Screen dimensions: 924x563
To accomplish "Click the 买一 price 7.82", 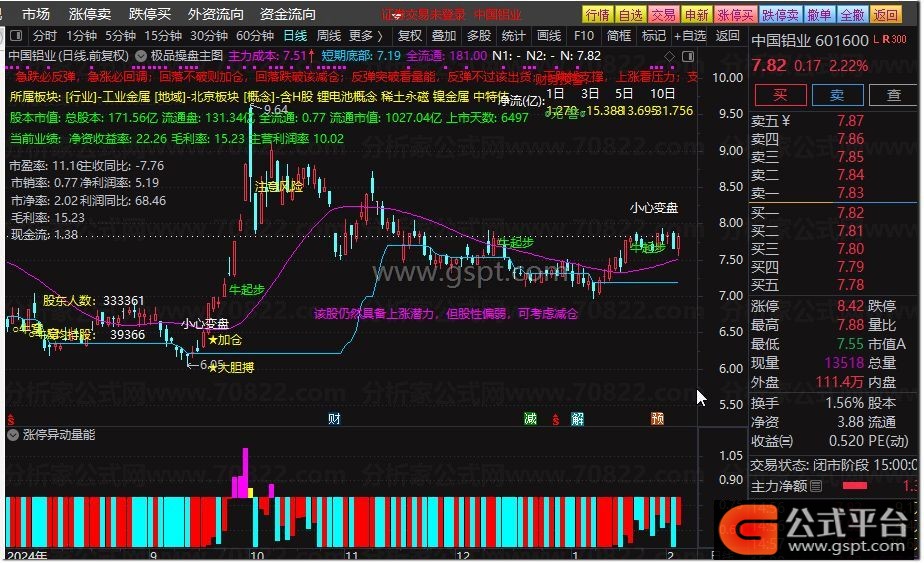I will [x=850, y=213].
